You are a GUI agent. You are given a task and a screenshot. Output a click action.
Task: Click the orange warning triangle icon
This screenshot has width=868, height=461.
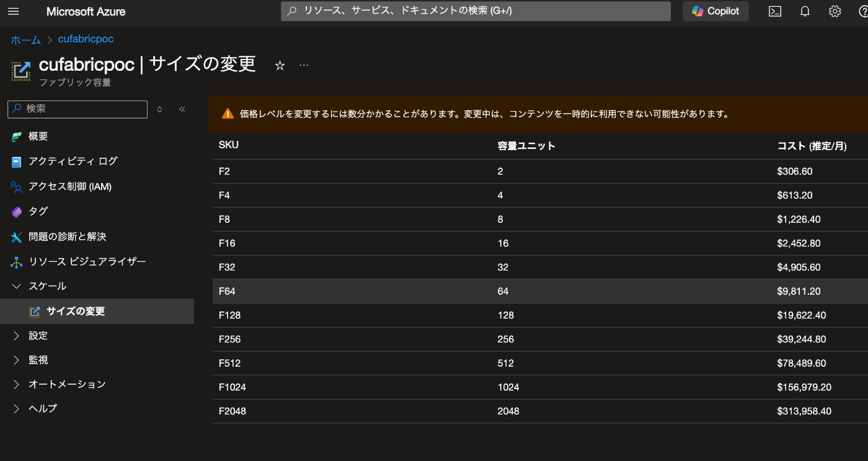(228, 114)
